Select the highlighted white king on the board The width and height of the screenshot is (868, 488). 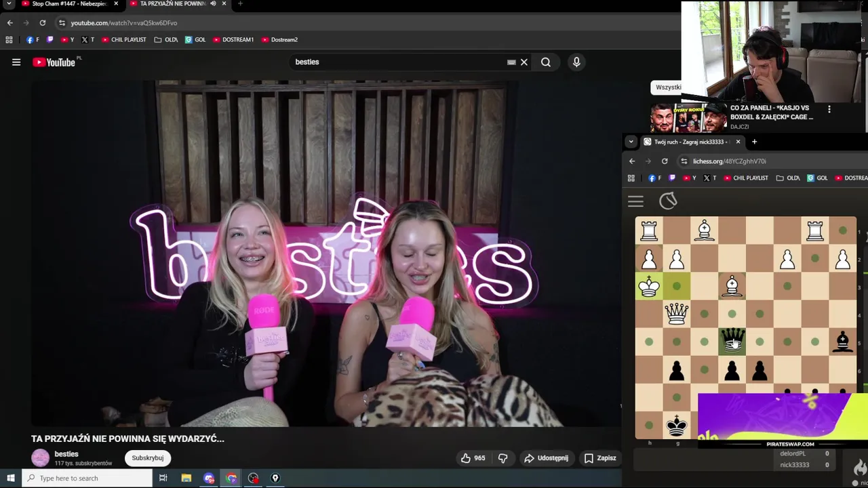coord(649,286)
